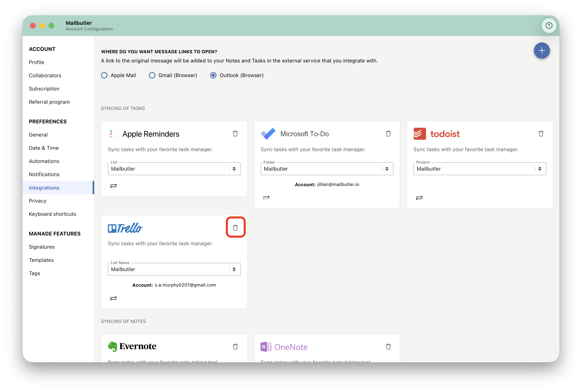The height and width of the screenshot is (392, 582).
Task: Go to Collaborators settings
Action: click(x=45, y=75)
